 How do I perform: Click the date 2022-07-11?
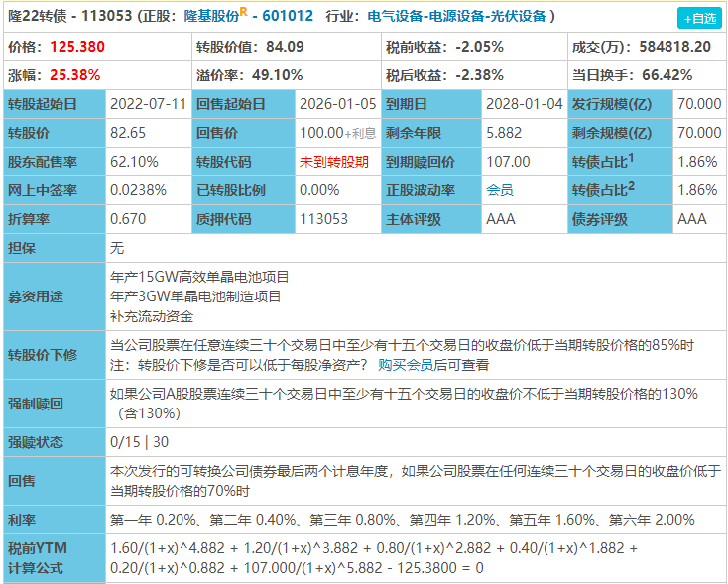148,104
